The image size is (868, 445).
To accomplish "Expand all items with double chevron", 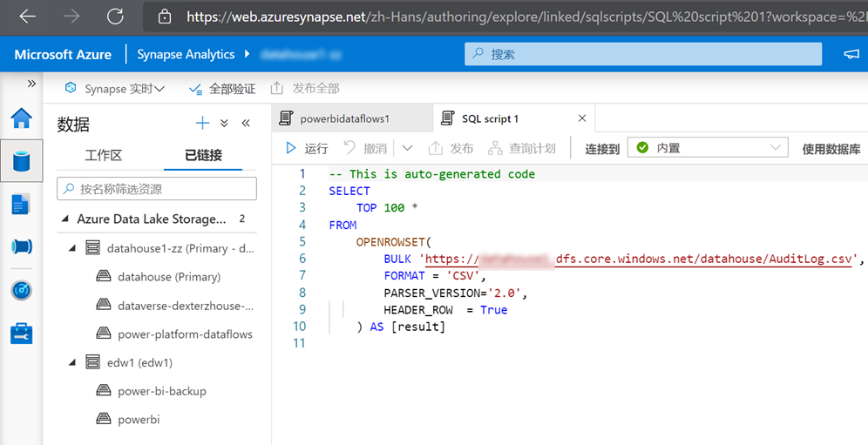I will pos(224,123).
